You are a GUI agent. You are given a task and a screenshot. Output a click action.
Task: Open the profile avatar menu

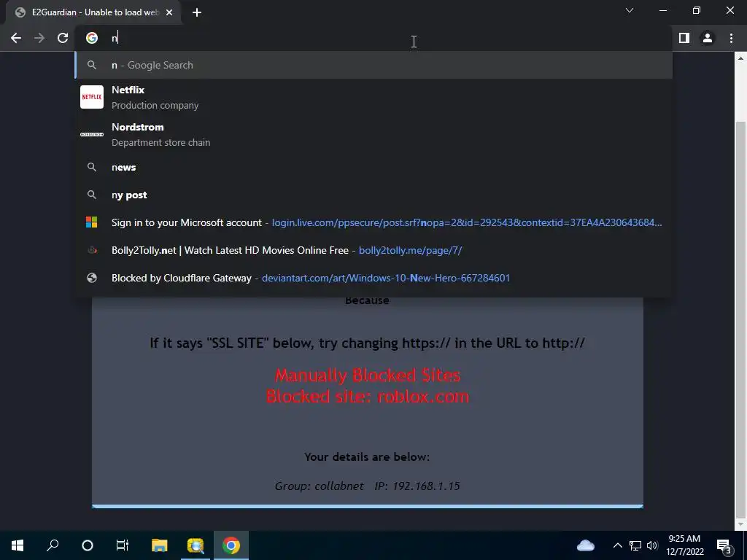point(708,38)
